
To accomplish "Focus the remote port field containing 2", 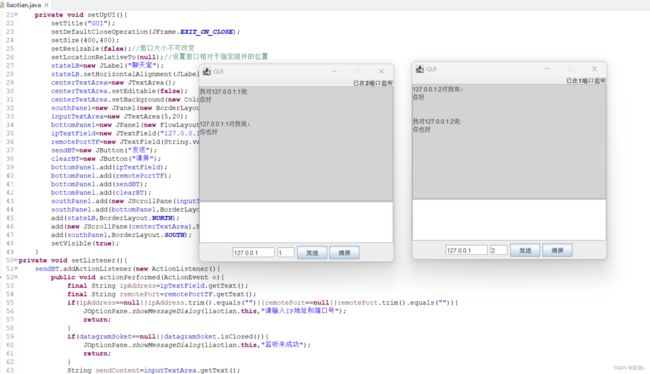I will coord(499,250).
